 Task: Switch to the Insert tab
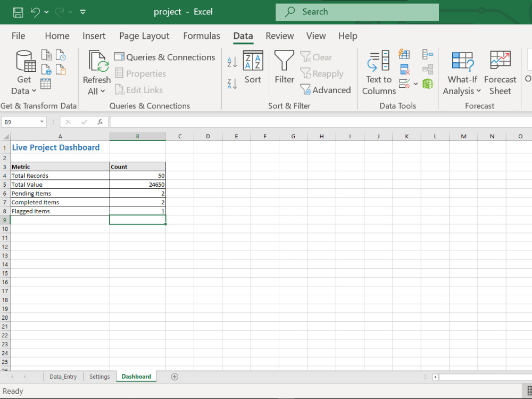[x=94, y=36]
